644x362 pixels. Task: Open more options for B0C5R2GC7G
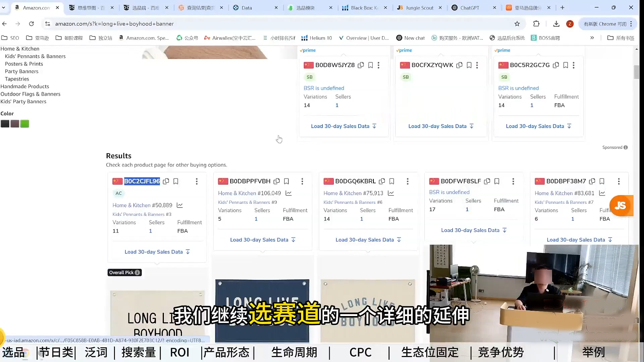(574, 65)
